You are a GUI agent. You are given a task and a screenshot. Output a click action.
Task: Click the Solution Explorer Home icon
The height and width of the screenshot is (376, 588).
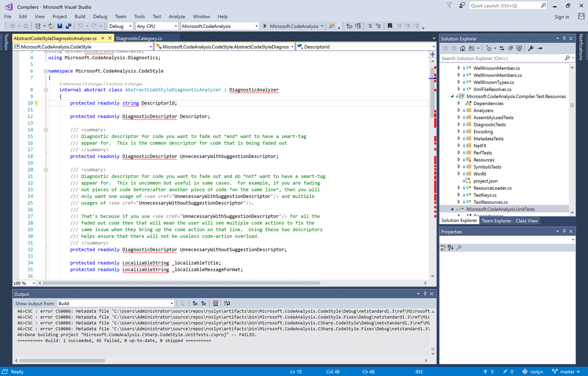463,49
